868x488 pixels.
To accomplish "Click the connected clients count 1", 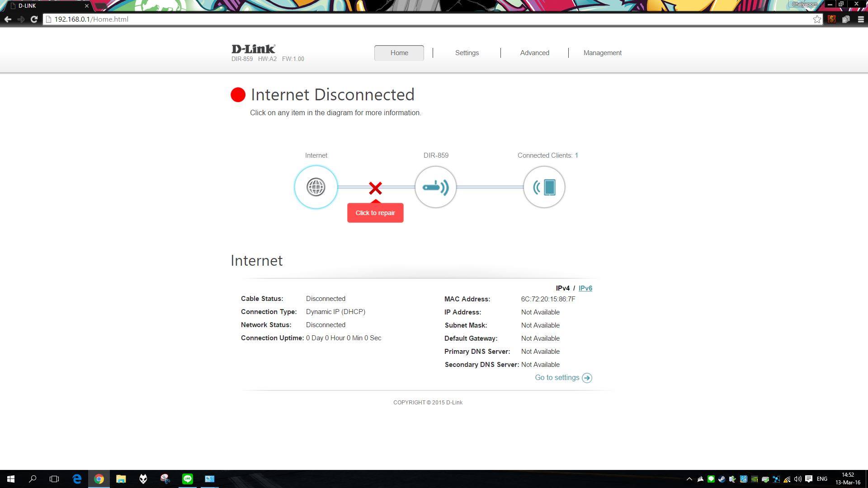I will pyautogui.click(x=576, y=155).
